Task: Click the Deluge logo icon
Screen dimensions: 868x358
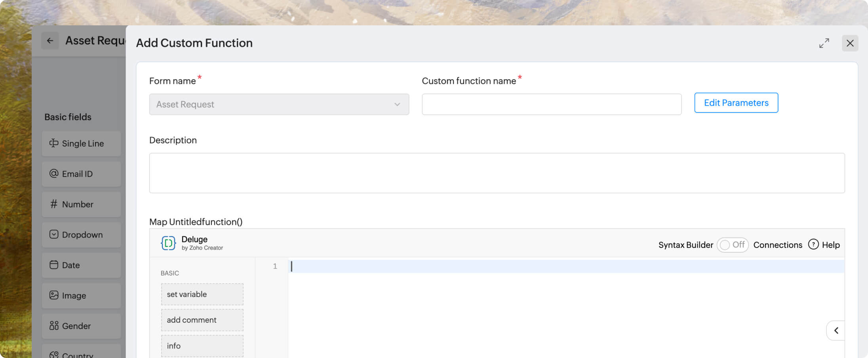Action: [168, 243]
